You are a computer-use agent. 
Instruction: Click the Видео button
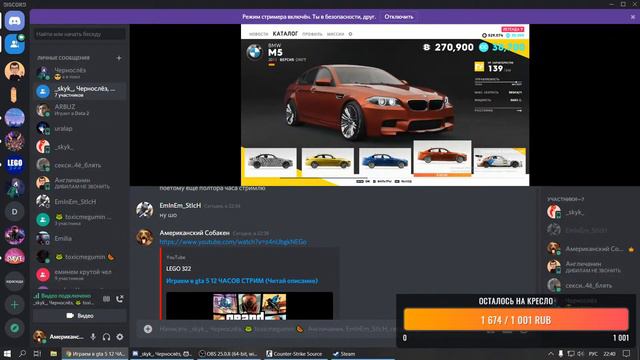point(80,316)
